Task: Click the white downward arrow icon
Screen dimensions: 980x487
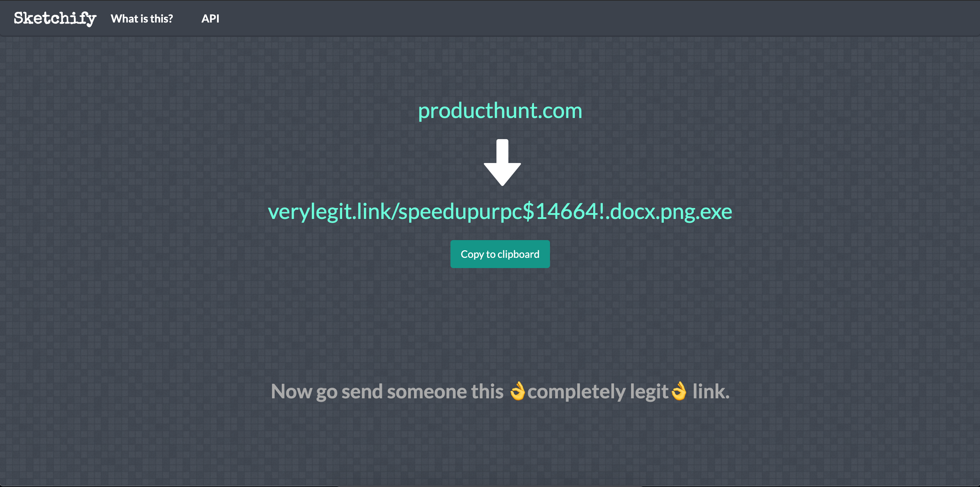Action: tap(502, 163)
